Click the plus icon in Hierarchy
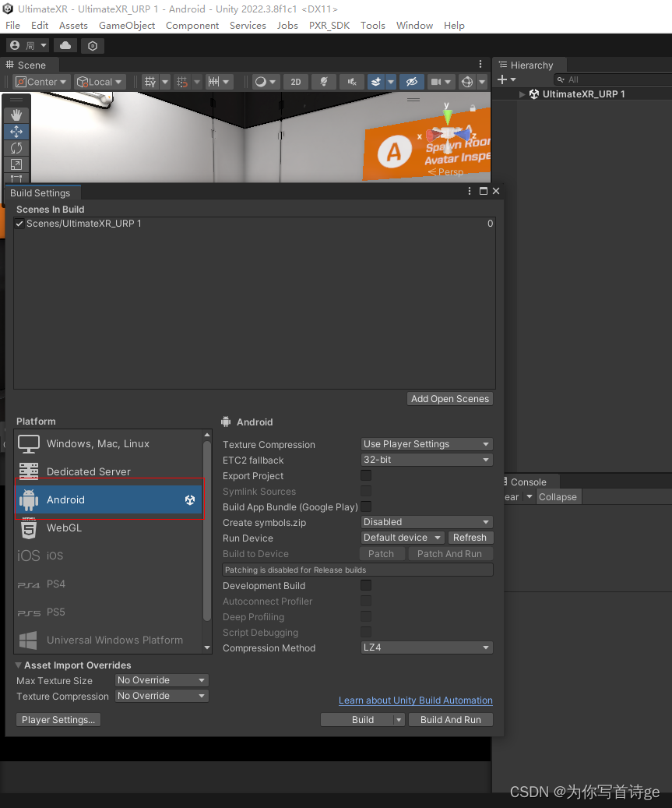This screenshot has height=808, width=672. 502,79
